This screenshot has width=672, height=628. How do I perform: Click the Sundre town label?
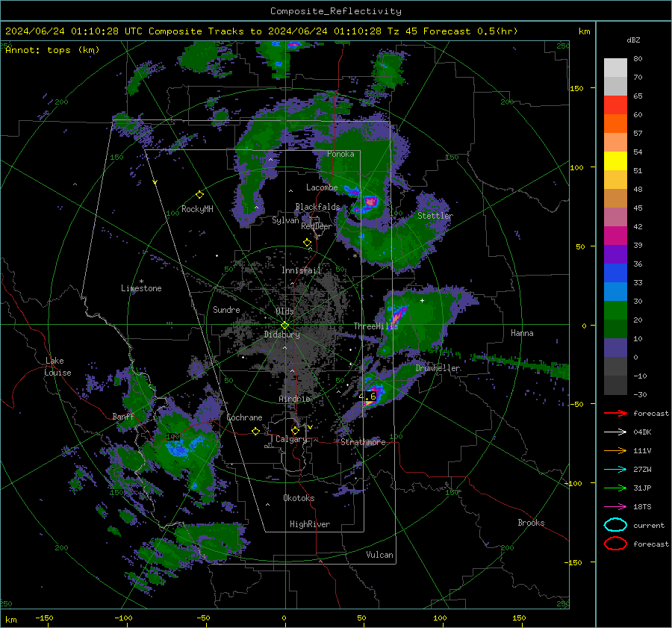[x=226, y=310]
